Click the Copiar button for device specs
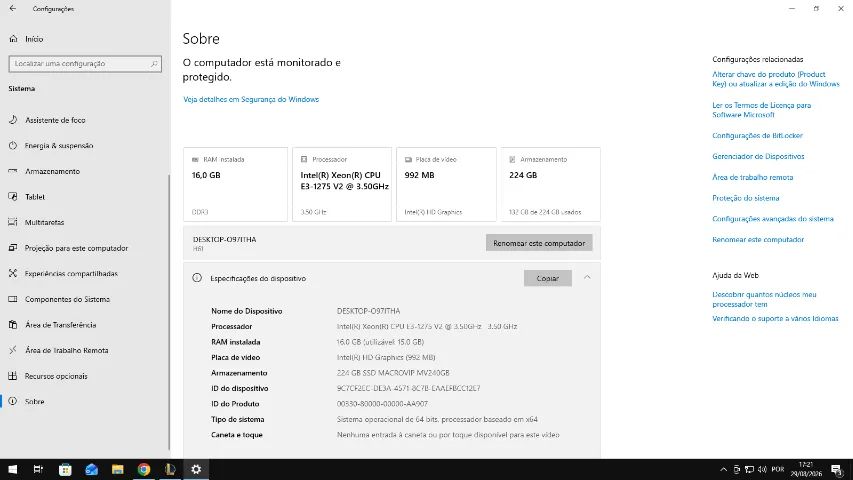853x480 pixels. 548,278
